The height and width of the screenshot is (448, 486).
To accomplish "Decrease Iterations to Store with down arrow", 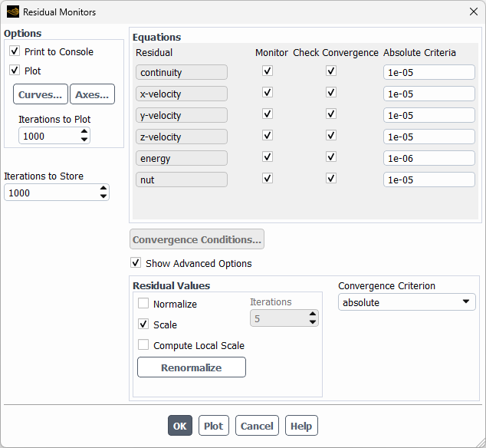I will click(103, 196).
